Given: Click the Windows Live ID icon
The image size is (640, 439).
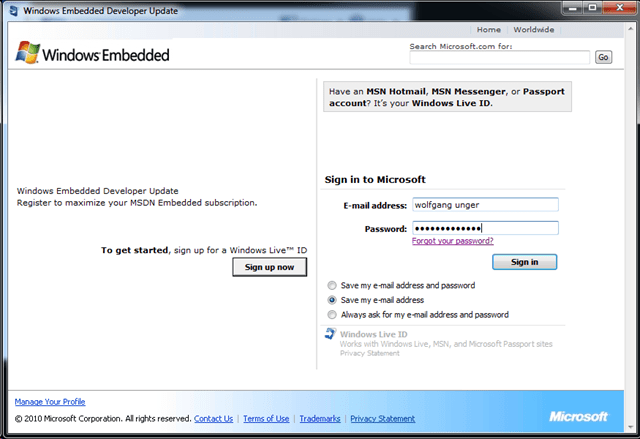Looking at the screenshot, I should tap(331, 334).
